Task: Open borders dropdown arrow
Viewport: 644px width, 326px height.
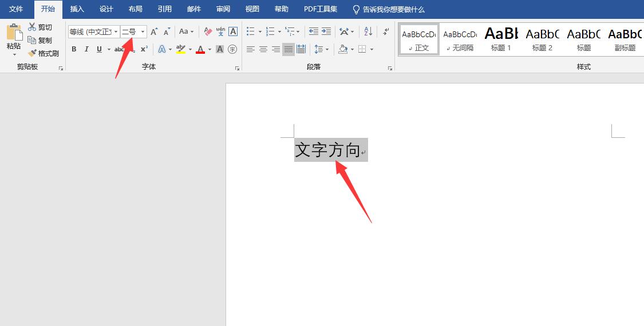Action: (x=372, y=49)
